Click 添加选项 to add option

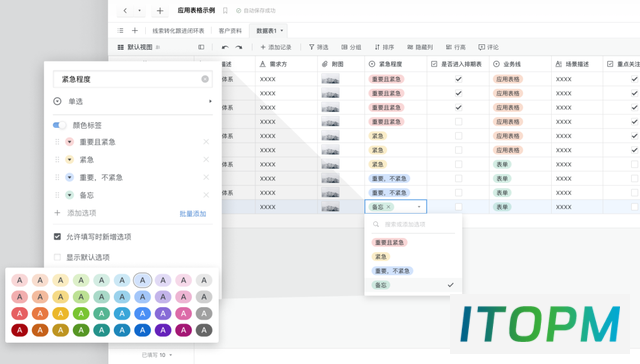point(76,213)
